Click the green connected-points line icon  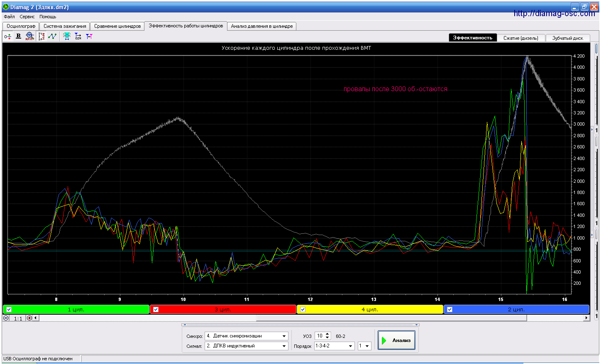pyautogui.click(x=52, y=36)
